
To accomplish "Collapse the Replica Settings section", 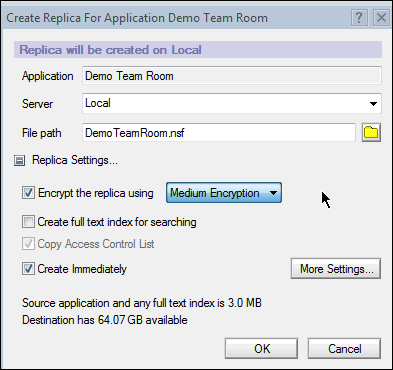I will coord(19,161).
